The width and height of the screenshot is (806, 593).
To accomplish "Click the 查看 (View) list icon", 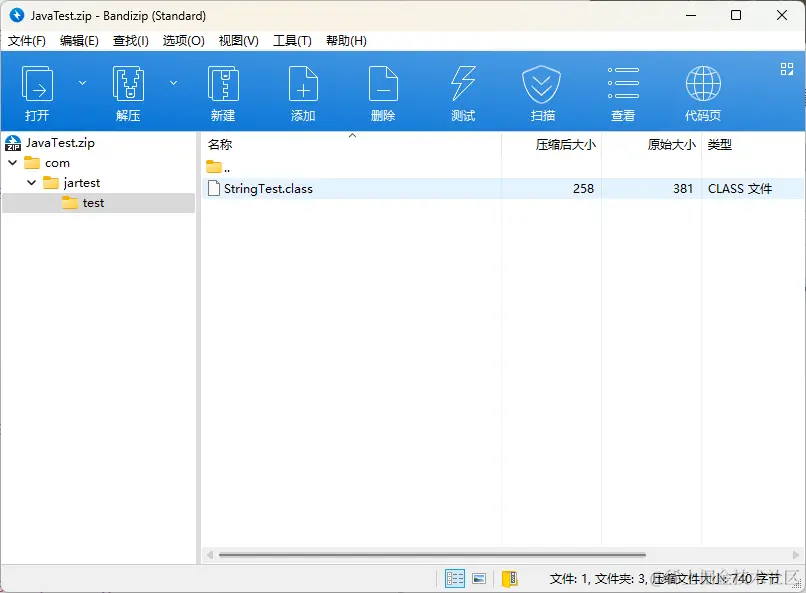I will click(623, 83).
